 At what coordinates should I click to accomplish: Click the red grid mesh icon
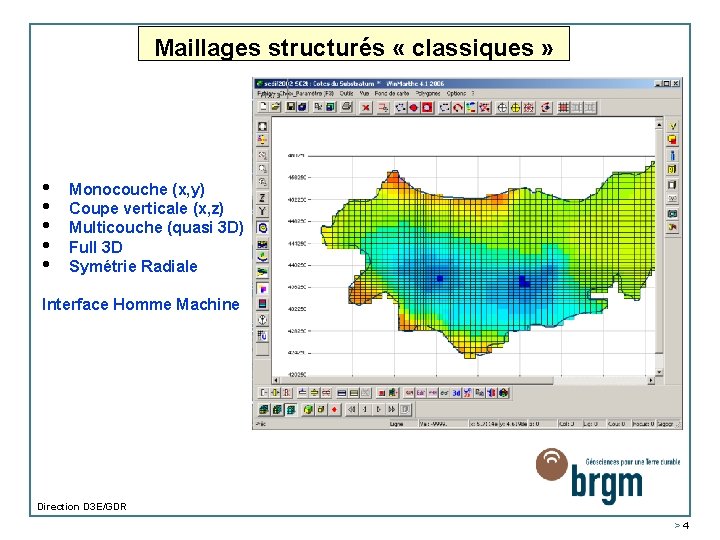tap(563, 108)
